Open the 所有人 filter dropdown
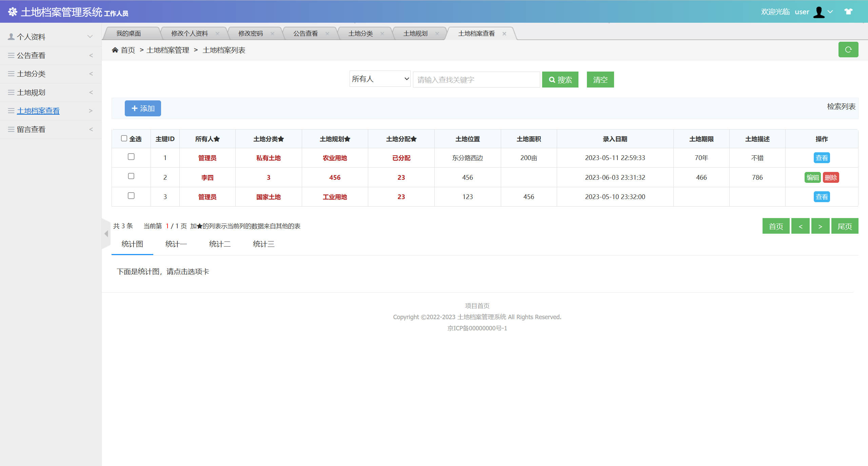Image resolution: width=868 pixels, height=466 pixels. [379, 79]
